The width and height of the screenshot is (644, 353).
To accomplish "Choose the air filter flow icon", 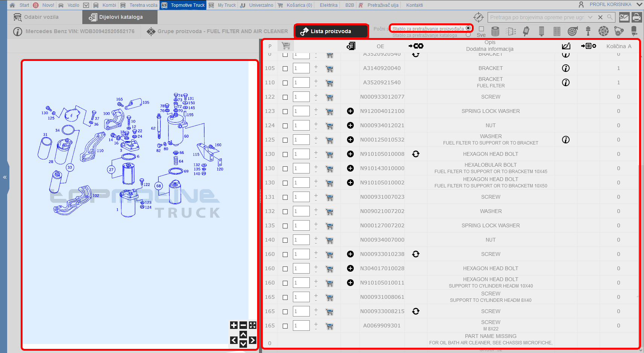I will [x=511, y=31].
